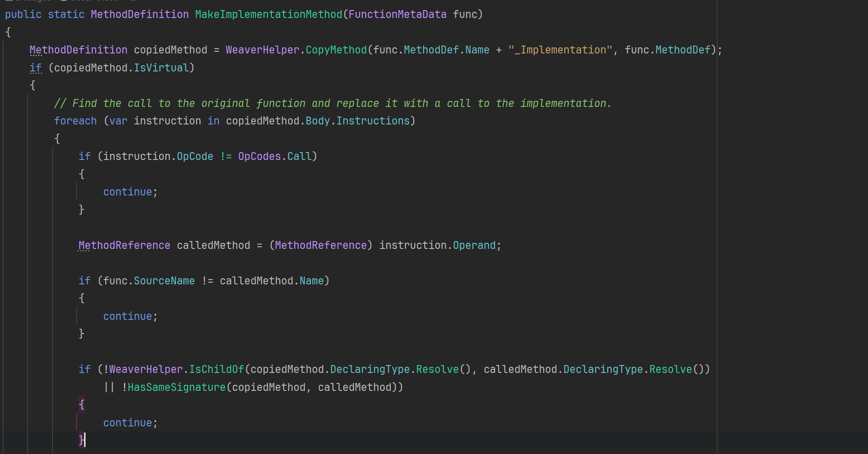Screen dimensions: 868x454
Task: Click the foreach keyword
Action: point(75,121)
